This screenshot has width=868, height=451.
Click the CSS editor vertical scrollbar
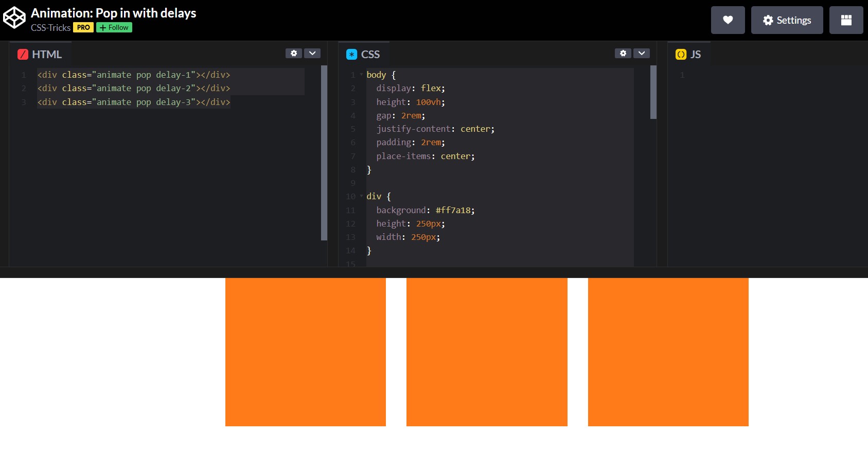tap(653, 92)
